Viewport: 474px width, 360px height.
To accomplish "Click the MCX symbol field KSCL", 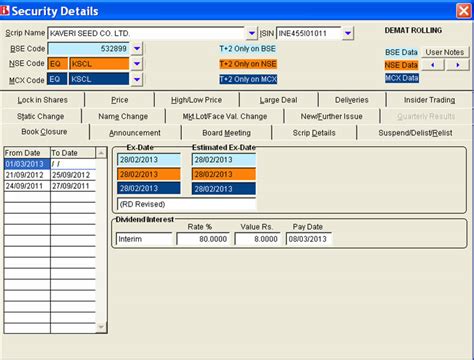I will coord(99,79).
